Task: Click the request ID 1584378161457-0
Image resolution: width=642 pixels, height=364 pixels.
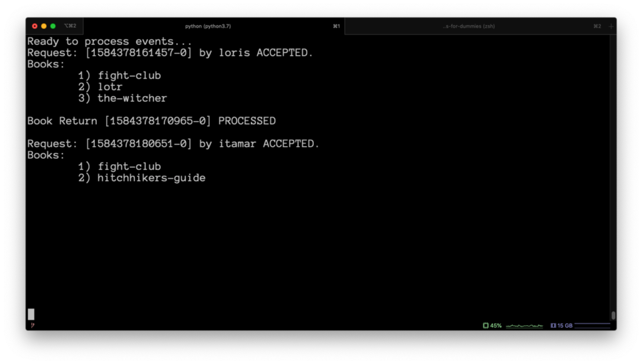Action: click(138, 53)
